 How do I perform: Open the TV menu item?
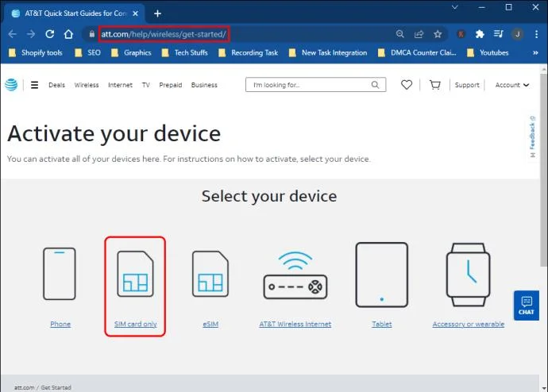146,85
